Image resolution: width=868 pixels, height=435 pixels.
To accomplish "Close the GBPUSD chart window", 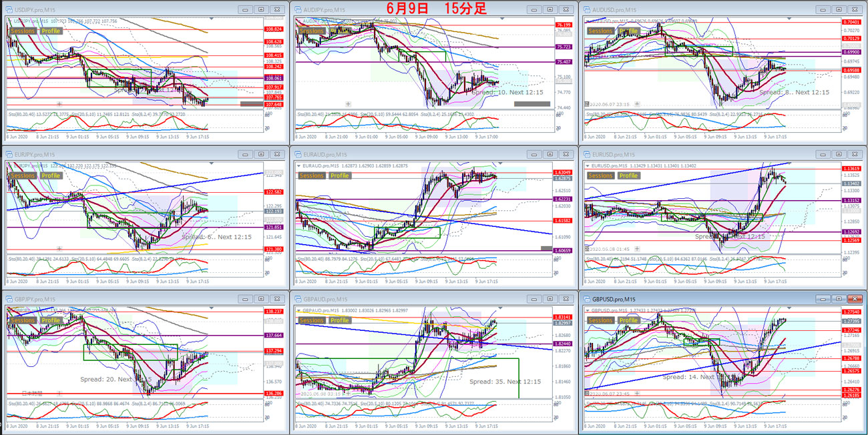I will point(855,299).
